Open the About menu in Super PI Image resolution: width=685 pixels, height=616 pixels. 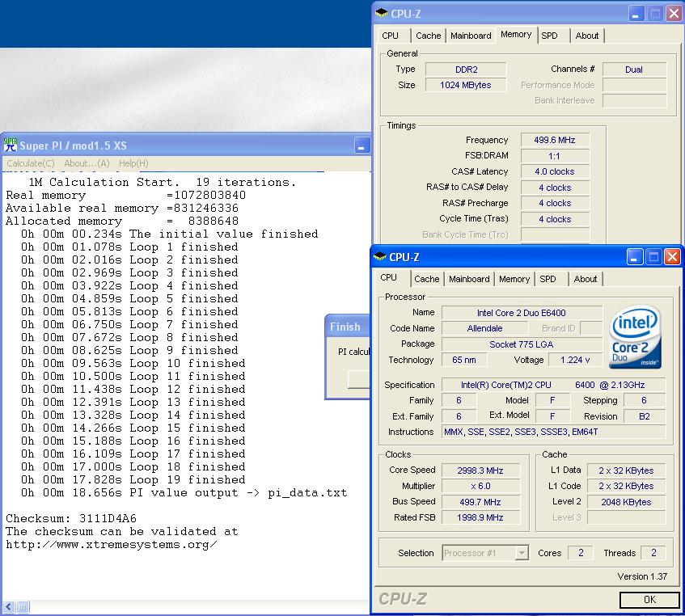point(87,163)
